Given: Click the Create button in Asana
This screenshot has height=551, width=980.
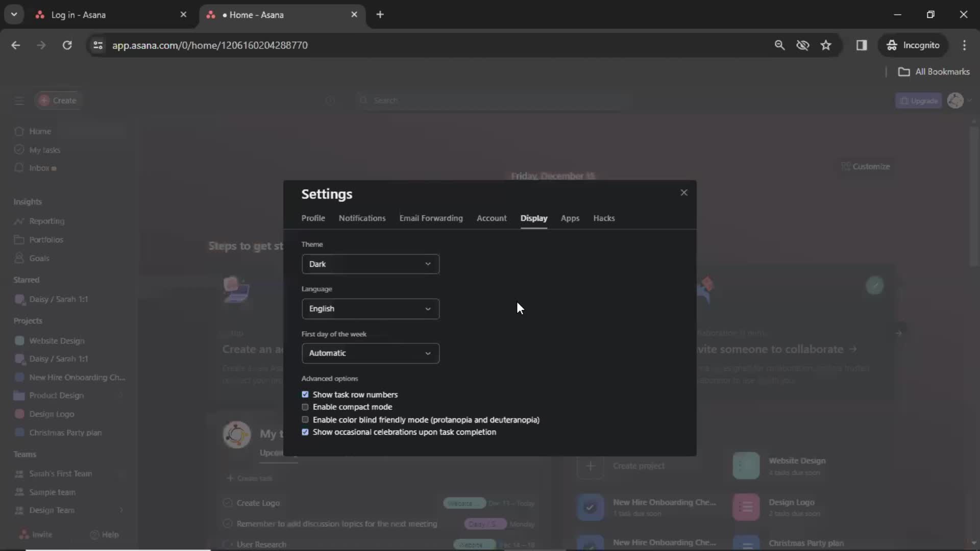Looking at the screenshot, I should [x=58, y=101].
